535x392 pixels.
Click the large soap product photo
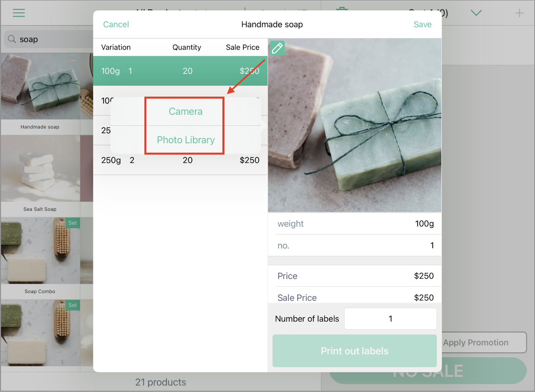click(354, 125)
